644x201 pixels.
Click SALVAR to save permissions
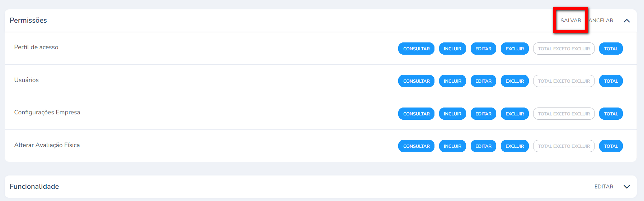[570, 20]
